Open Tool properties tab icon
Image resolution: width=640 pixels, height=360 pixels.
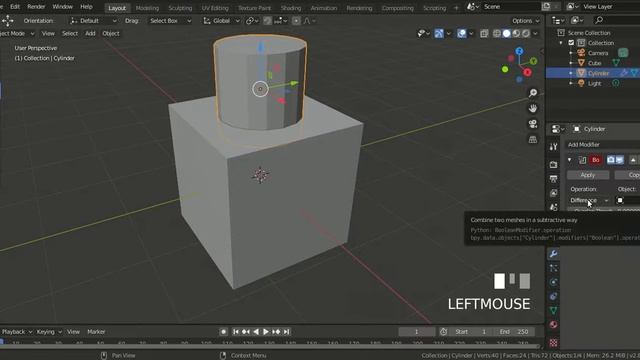pyautogui.click(x=553, y=147)
